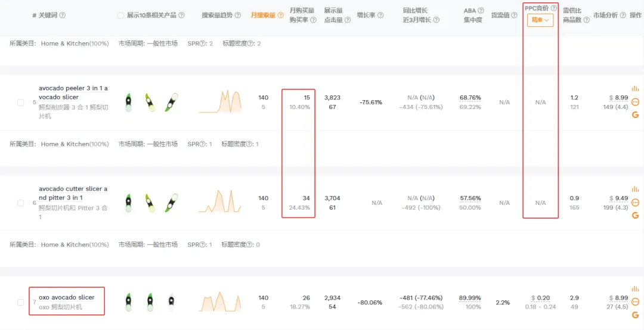Click price $8.99 in oxo avocado slicer row
Screen dimensions: 644x330
(619, 298)
